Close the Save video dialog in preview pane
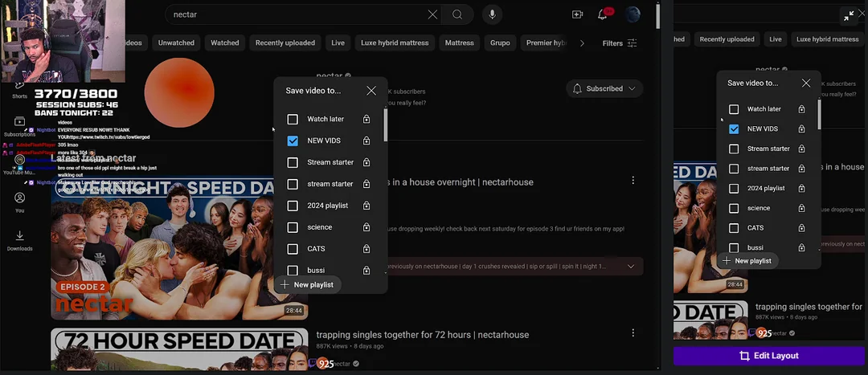The height and width of the screenshot is (375, 868). pos(806,83)
